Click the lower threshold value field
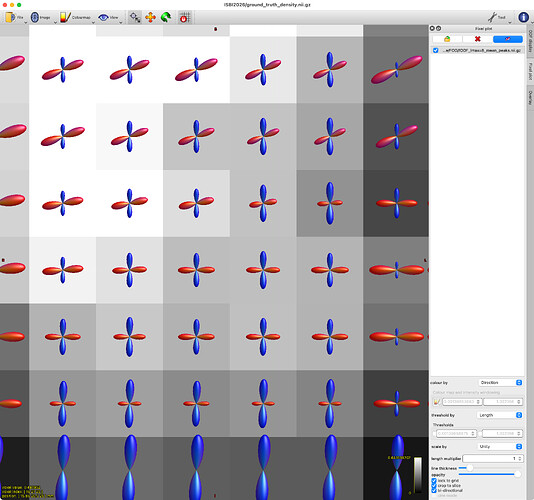The height and width of the screenshot is (500, 534). pos(456,434)
